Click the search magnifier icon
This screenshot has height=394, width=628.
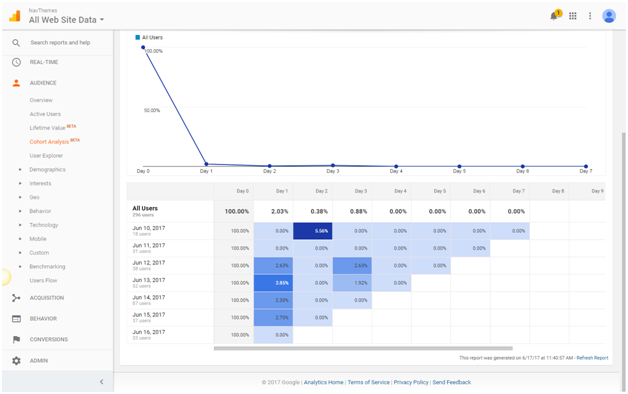coord(16,43)
